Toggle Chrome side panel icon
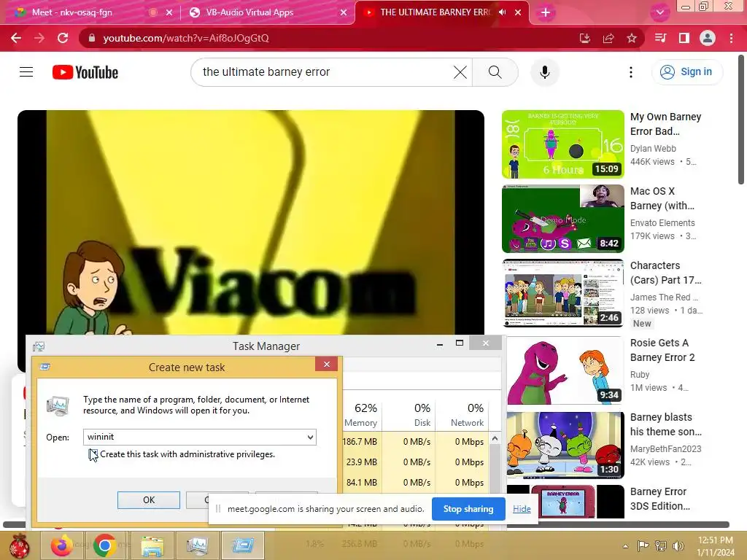The image size is (747, 560). click(x=684, y=38)
